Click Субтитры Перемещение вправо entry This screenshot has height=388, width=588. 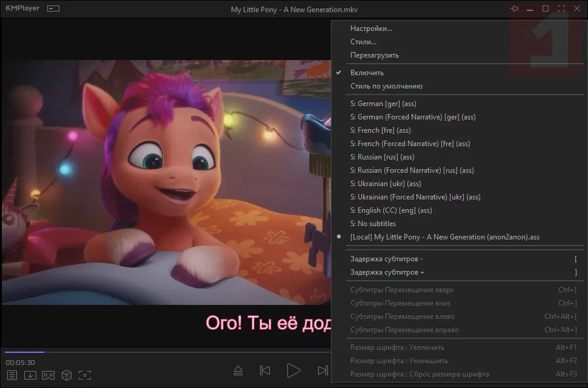tap(458, 330)
